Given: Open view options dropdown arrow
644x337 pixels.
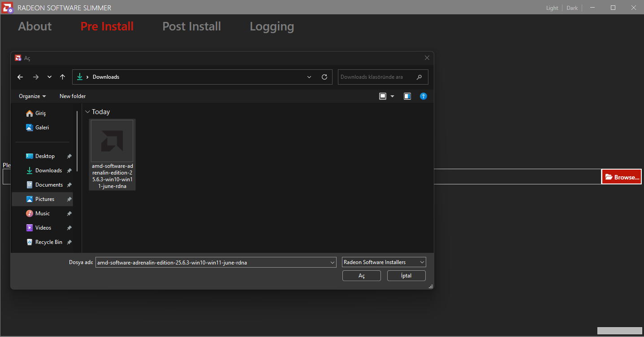Looking at the screenshot, I should coord(393,96).
